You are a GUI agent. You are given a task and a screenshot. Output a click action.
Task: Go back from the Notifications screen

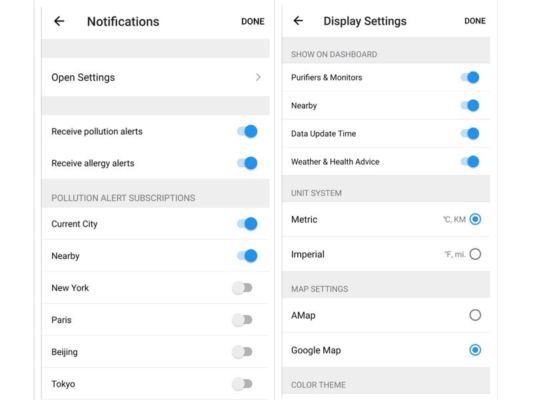(59, 21)
